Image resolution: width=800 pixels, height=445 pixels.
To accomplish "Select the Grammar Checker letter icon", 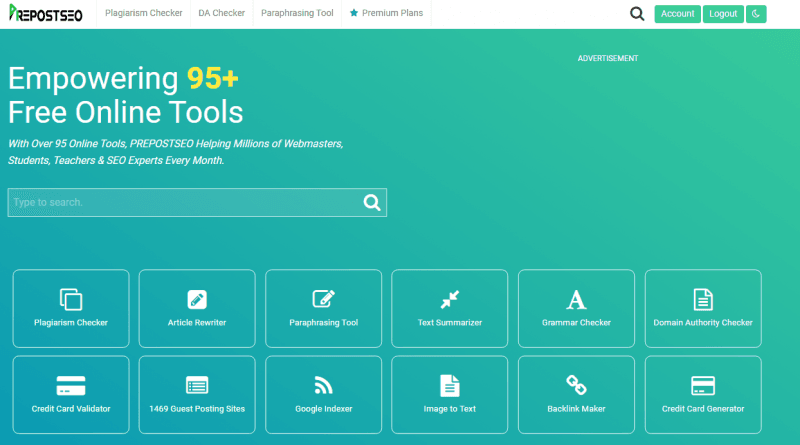I will pos(576,299).
